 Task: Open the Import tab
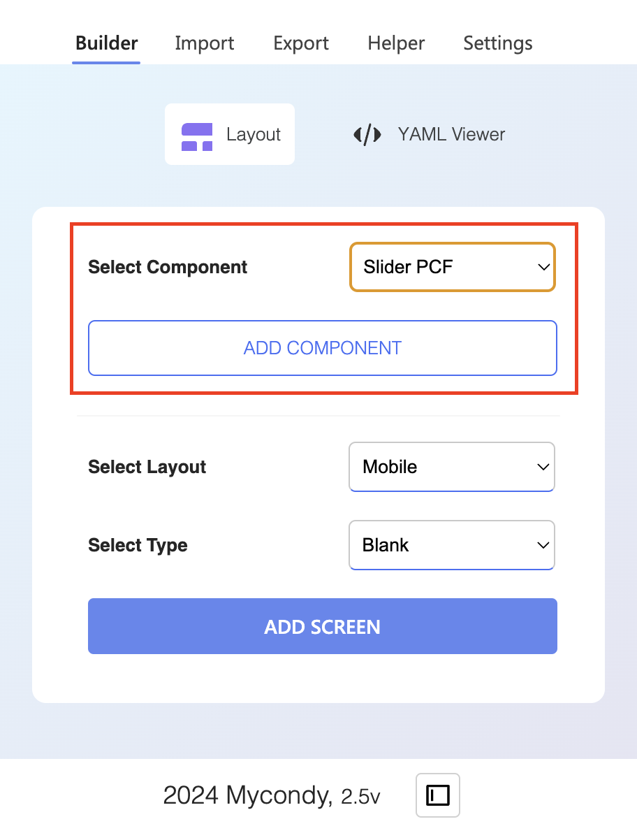[205, 43]
